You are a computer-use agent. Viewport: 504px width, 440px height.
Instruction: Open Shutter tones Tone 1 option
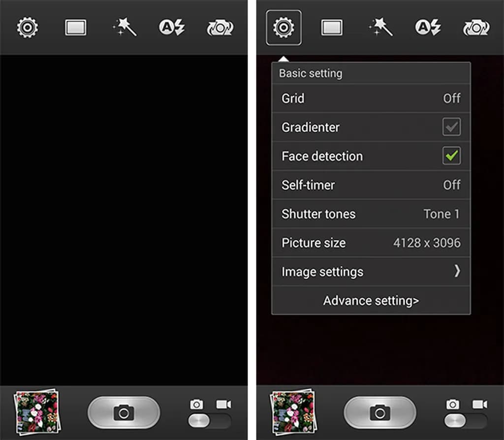[371, 214]
